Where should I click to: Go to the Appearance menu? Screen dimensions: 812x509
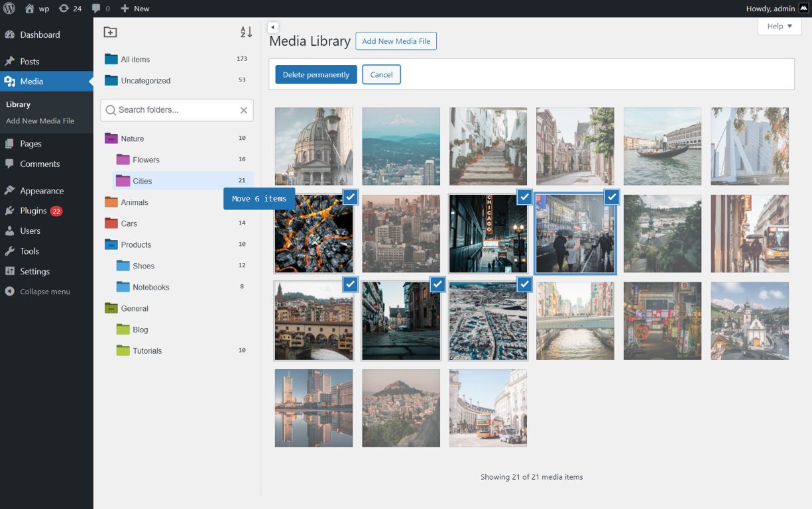pyautogui.click(x=42, y=191)
